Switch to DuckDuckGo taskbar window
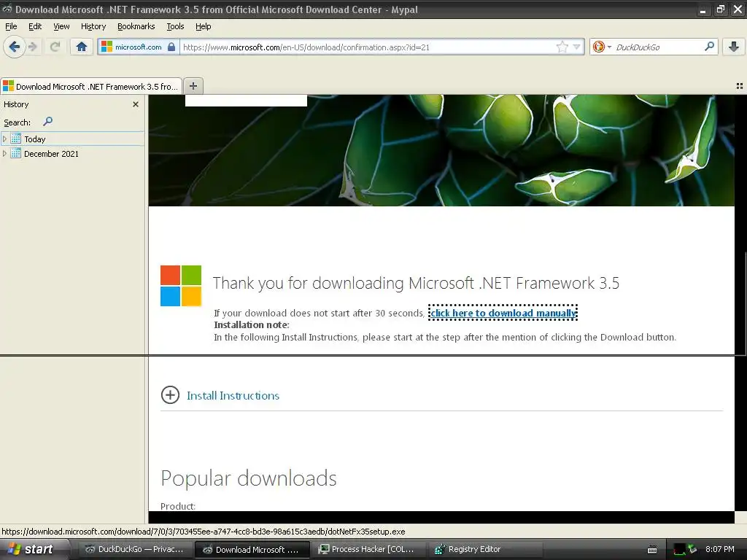 135,549
